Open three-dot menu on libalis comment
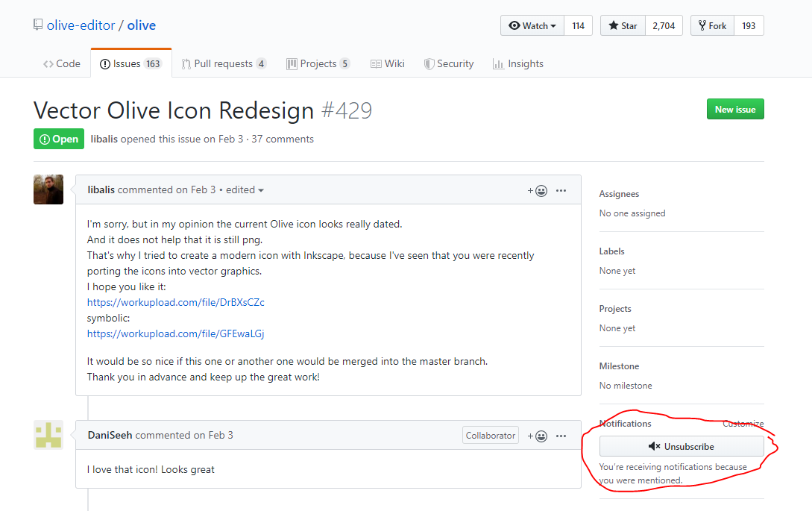This screenshot has width=812, height=511. 561,191
